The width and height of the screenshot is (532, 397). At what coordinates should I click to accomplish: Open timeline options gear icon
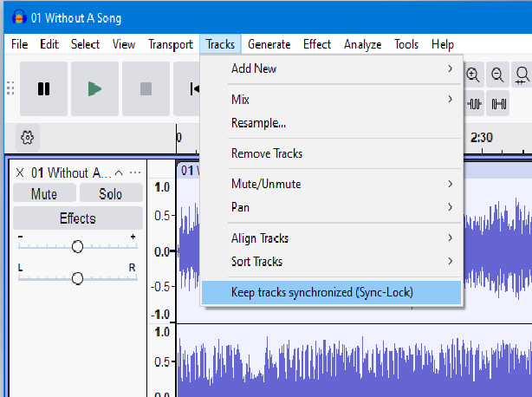(x=27, y=137)
